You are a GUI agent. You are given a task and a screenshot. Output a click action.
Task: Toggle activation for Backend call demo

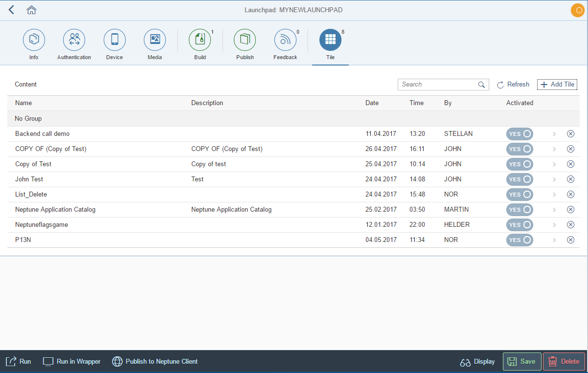[x=520, y=134]
